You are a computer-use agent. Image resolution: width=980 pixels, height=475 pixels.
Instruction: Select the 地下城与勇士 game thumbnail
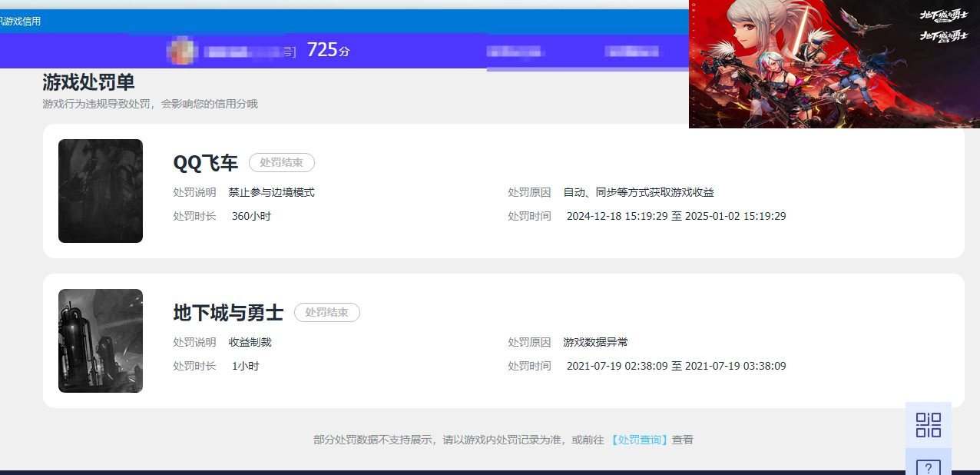pyautogui.click(x=101, y=340)
